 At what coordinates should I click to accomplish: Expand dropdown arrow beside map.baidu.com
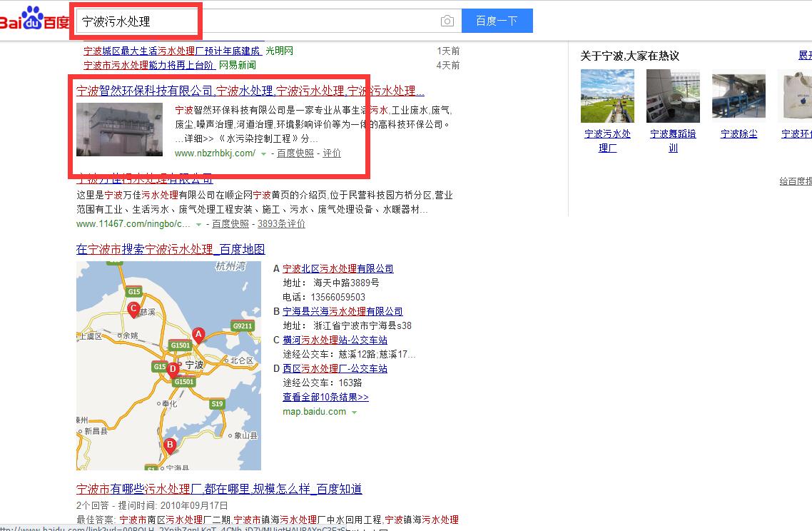point(354,413)
